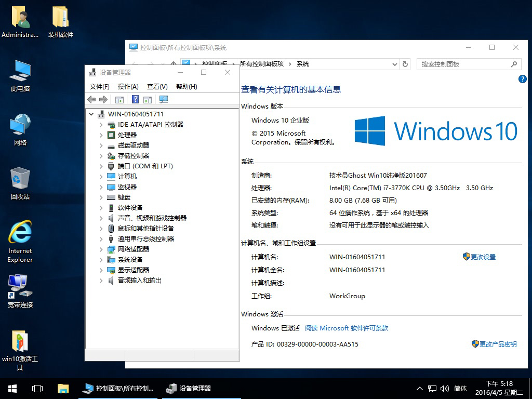Image resolution: width=532 pixels, height=399 pixels.
Task: Click the volume speaker tray icon
Action: point(445,389)
